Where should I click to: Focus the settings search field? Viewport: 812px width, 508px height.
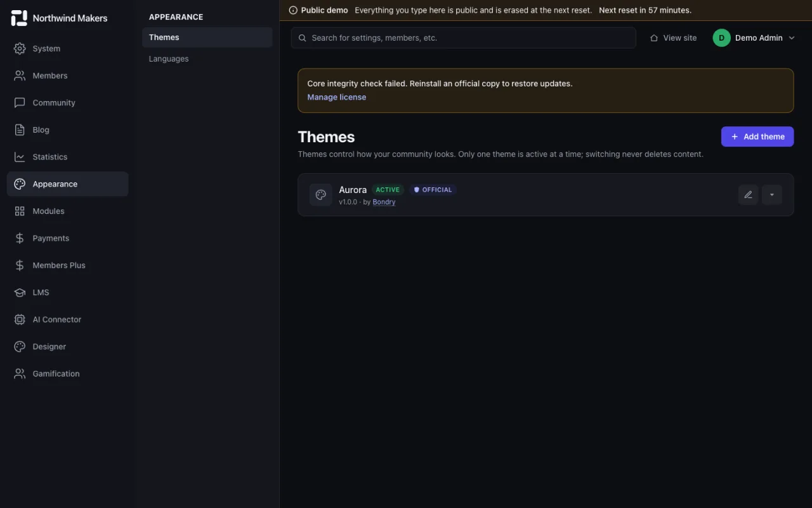464,38
